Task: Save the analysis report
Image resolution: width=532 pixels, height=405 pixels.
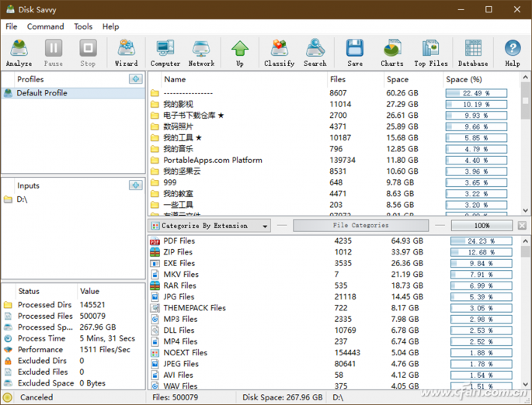Action: [355, 53]
